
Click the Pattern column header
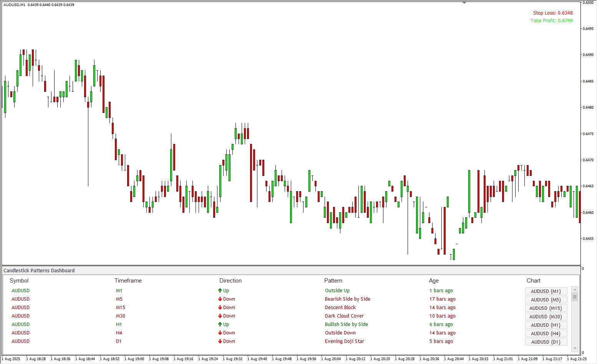(x=333, y=281)
